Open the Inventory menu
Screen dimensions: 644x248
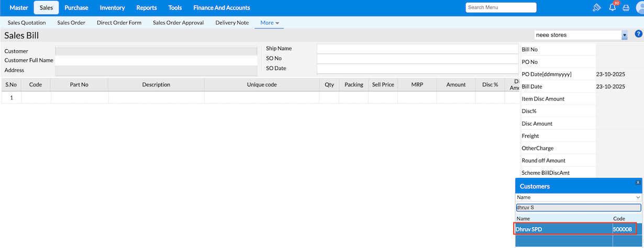pyautogui.click(x=113, y=8)
